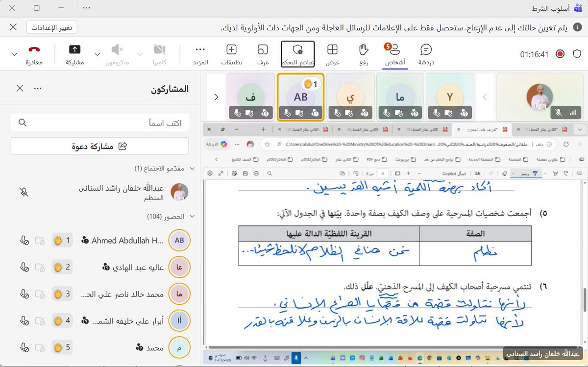The image size is (588, 367).
Task: Click عاليه عبد الهادي raised hand badge
Action: [x=63, y=267]
